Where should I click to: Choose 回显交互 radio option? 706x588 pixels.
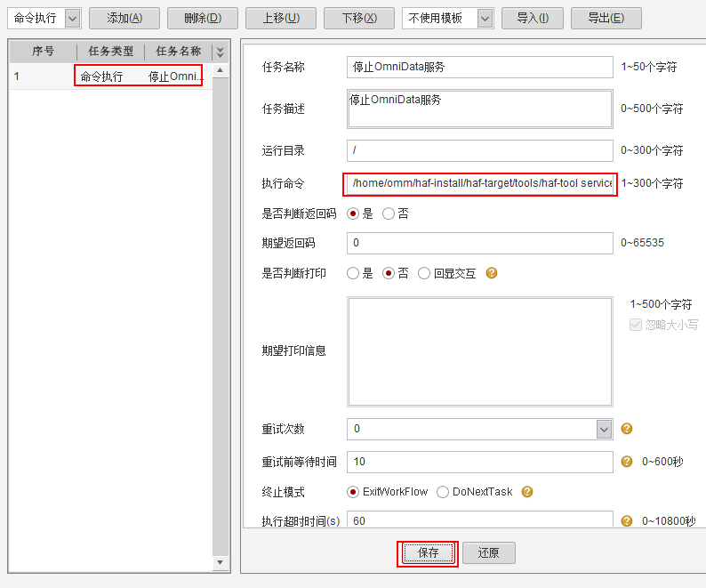[x=424, y=273]
